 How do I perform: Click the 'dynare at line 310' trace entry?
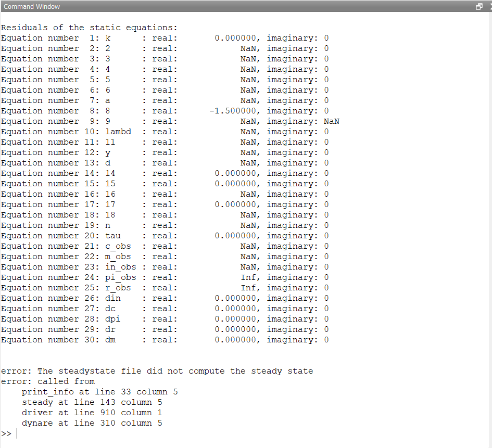click(x=92, y=423)
